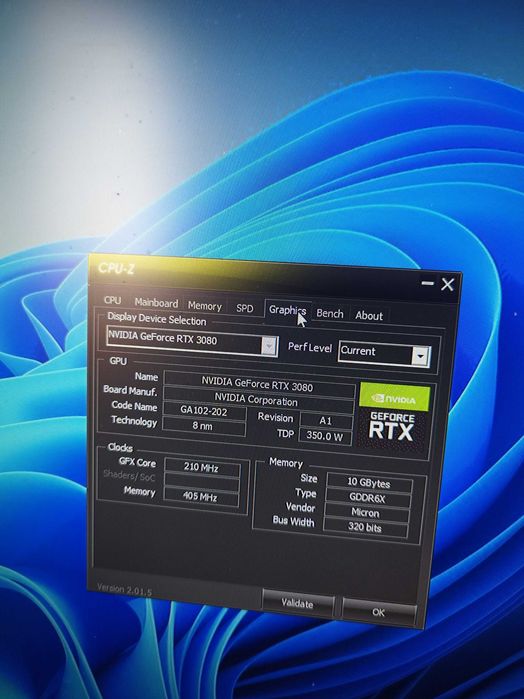Select the Revision value A1
The height and width of the screenshot is (699, 524).
[x=326, y=421]
